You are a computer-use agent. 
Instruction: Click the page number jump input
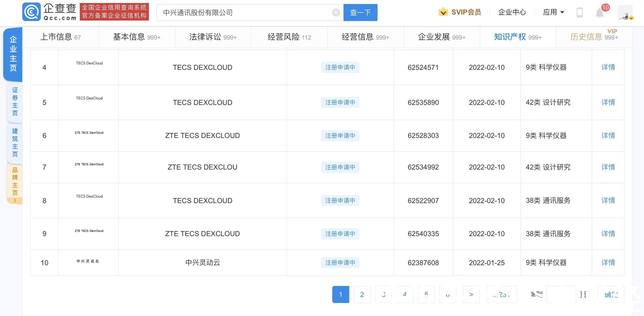pyautogui.click(x=561, y=294)
